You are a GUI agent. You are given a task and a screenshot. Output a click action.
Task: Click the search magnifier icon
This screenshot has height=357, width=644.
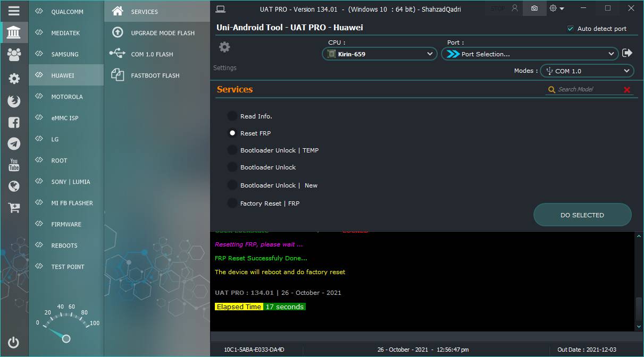coord(552,90)
